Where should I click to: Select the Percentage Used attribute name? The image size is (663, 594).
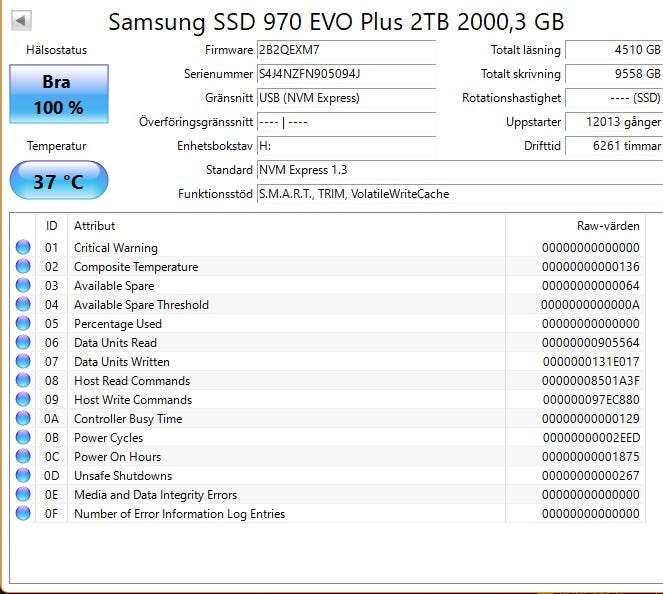coord(118,324)
